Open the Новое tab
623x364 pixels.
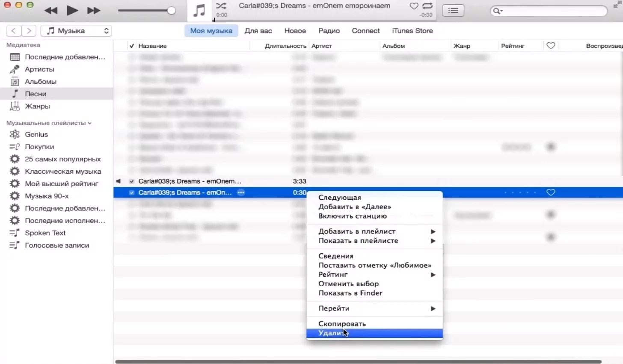point(295,31)
